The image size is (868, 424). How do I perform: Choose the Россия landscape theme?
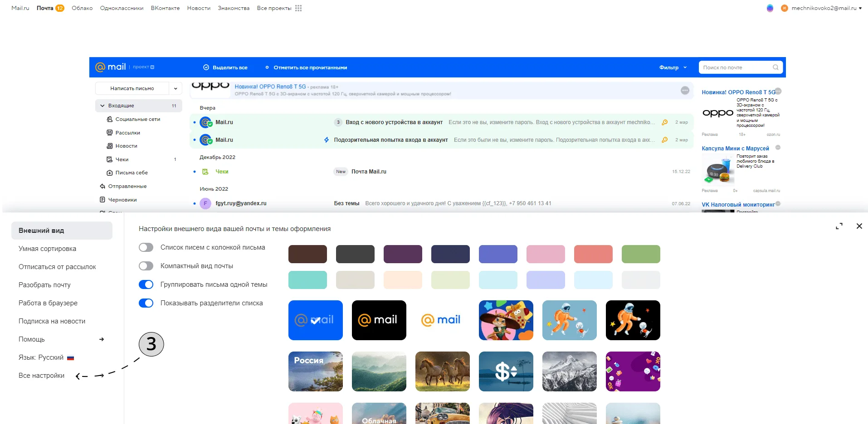point(316,371)
